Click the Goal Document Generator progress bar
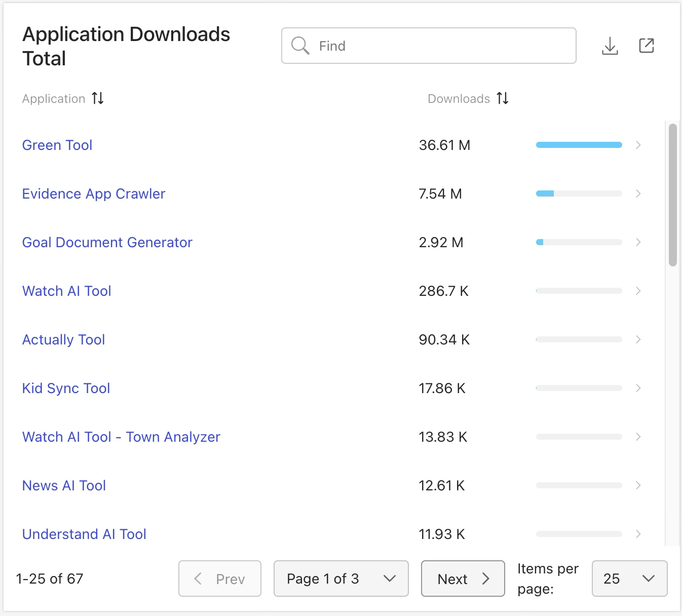Image resolution: width=682 pixels, height=616 pixels. 579,242
